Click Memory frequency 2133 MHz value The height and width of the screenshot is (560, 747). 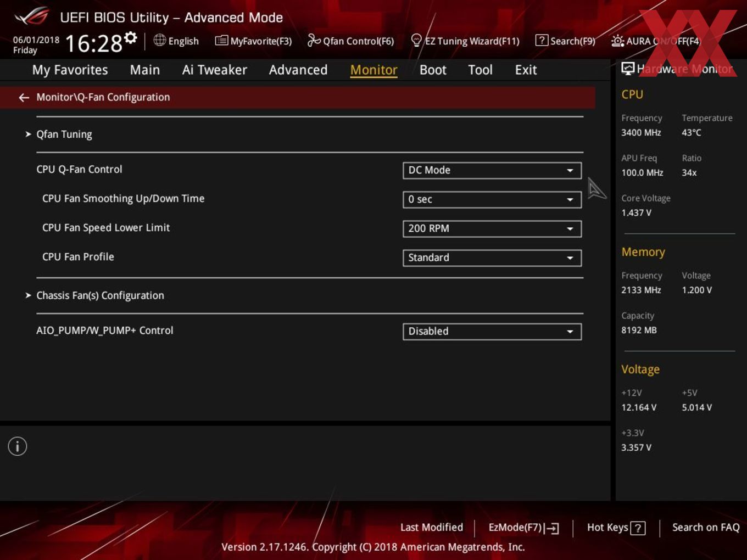pyautogui.click(x=641, y=290)
